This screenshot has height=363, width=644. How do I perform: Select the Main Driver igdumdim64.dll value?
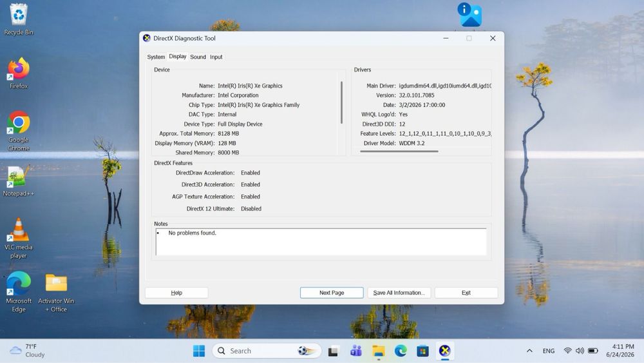445,86
